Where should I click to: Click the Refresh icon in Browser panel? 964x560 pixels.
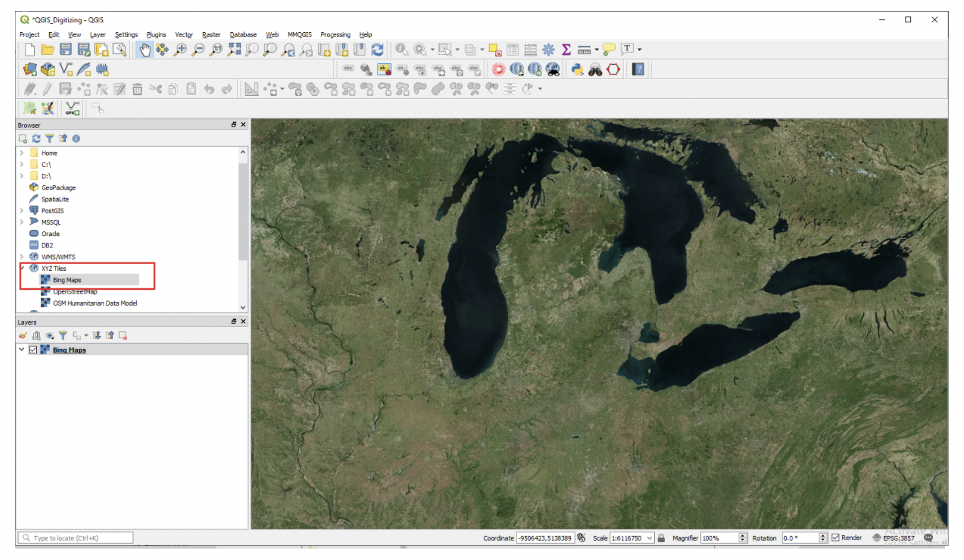pos(36,139)
